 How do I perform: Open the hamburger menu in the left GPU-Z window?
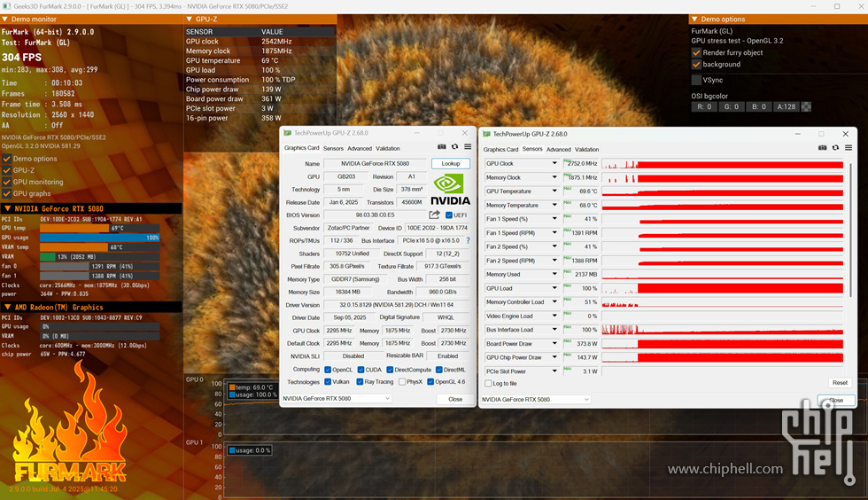pyautogui.click(x=468, y=147)
